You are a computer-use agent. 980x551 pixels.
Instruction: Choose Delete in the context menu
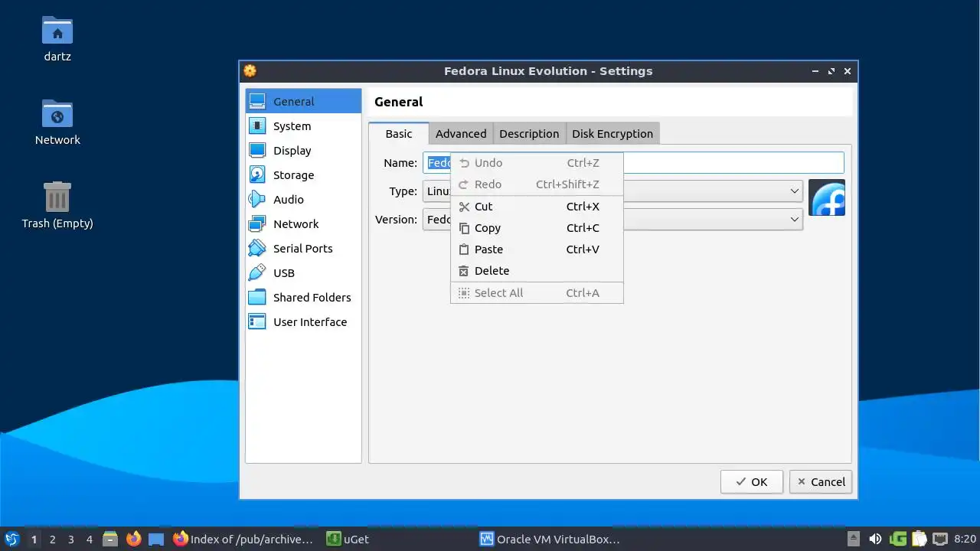[x=537, y=271]
